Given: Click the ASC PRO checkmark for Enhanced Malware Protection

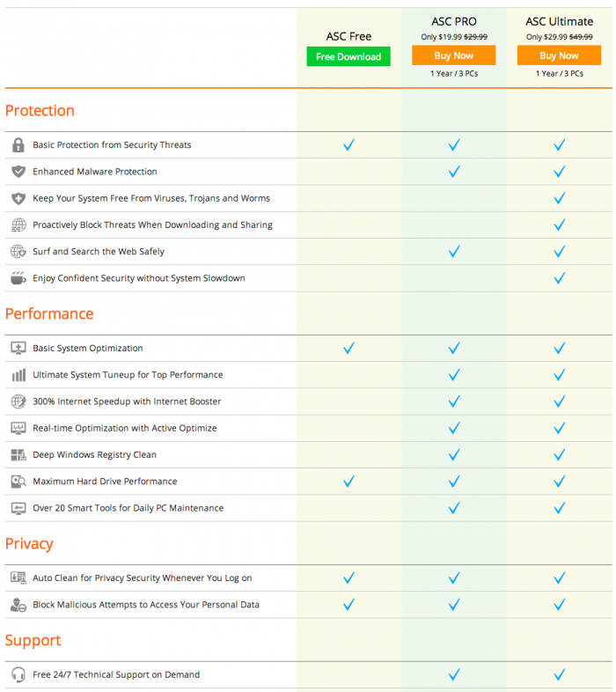Looking at the screenshot, I should 454,171.
